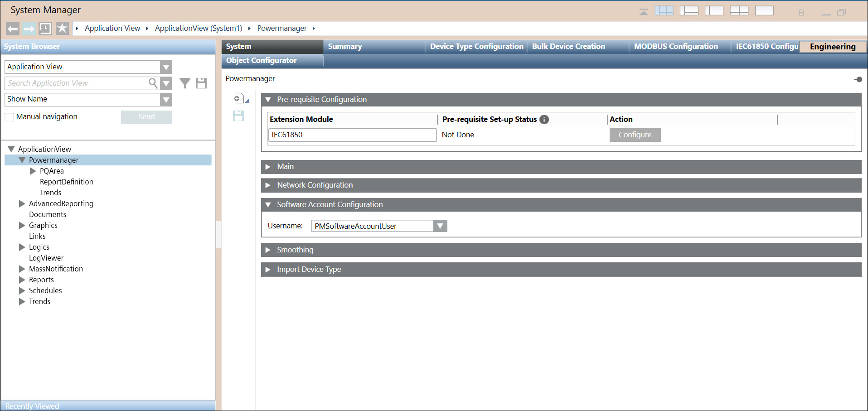Click the info icon beside Pre-requisite Set-up Status
Viewport: 868px width, 411px height.
pos(544,120)
